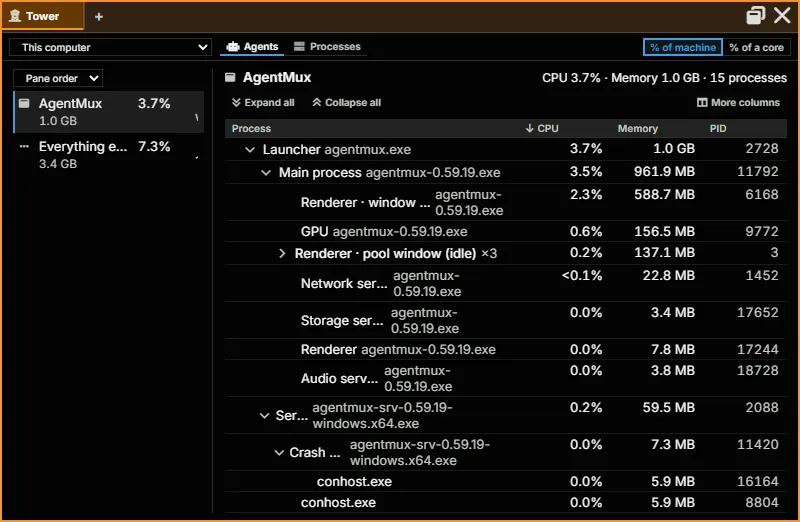Click PID 2728 cell
Image resolution: width=800 pixels, height=522 pixels.
click(x=762, y=148)
